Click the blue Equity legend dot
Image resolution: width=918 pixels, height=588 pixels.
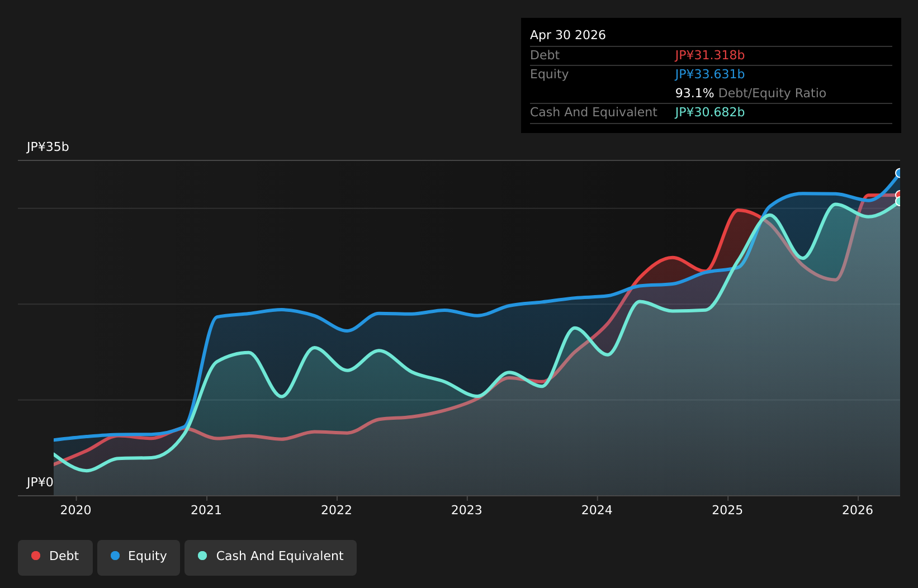[115, 556]
